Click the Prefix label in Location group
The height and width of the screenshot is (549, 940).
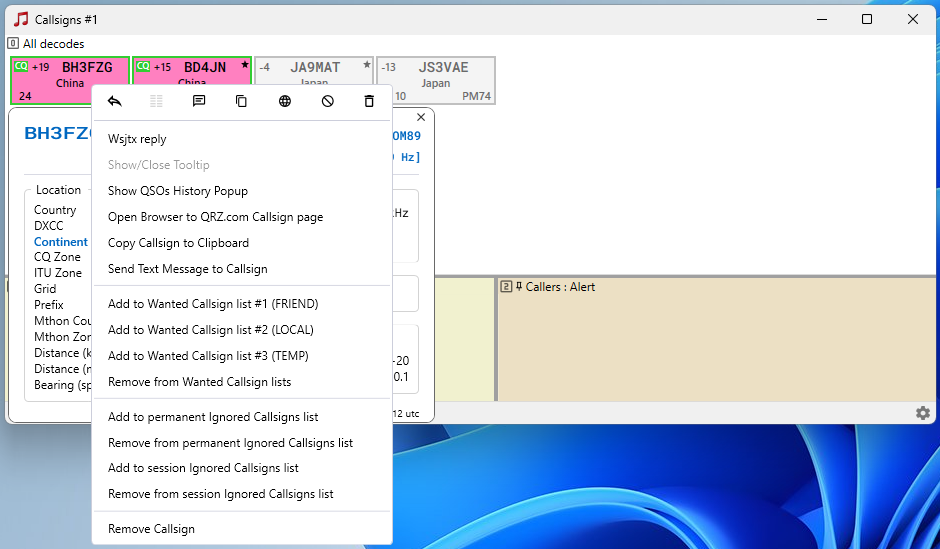pyautogui.click(x=49, y=305)
